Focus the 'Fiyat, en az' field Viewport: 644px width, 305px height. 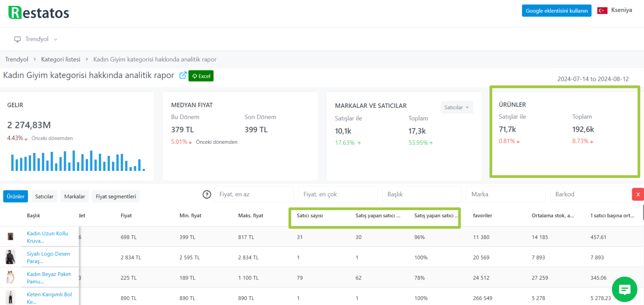254,194
